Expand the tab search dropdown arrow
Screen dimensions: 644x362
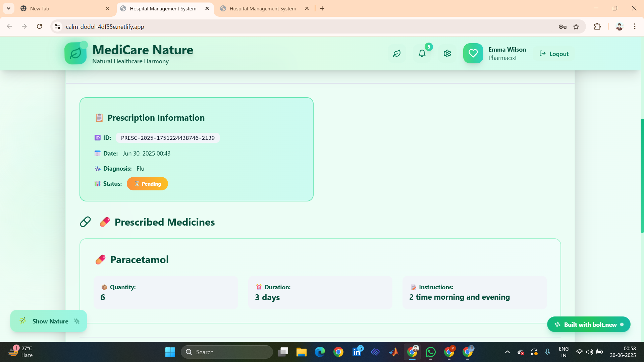tap(8, 8)
